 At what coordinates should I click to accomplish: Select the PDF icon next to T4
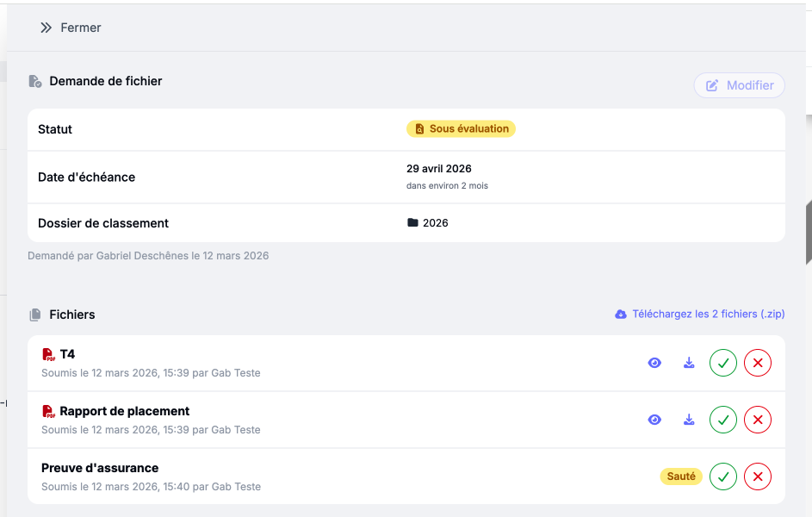coord(49,353)
